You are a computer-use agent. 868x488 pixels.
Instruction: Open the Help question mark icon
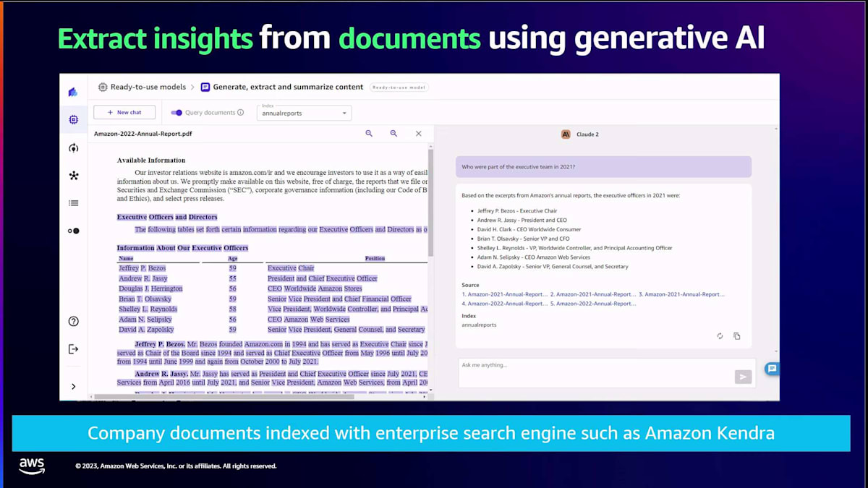point(73,322)
